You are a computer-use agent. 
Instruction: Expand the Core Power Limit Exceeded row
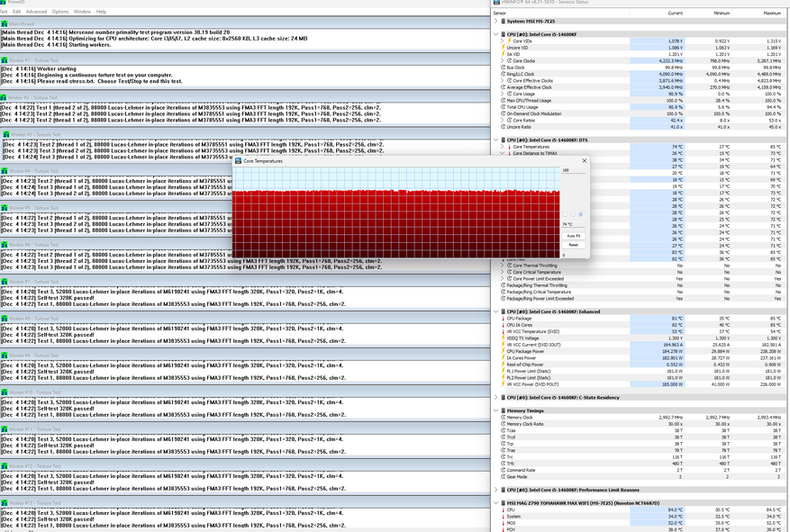(x=503, y=278)
